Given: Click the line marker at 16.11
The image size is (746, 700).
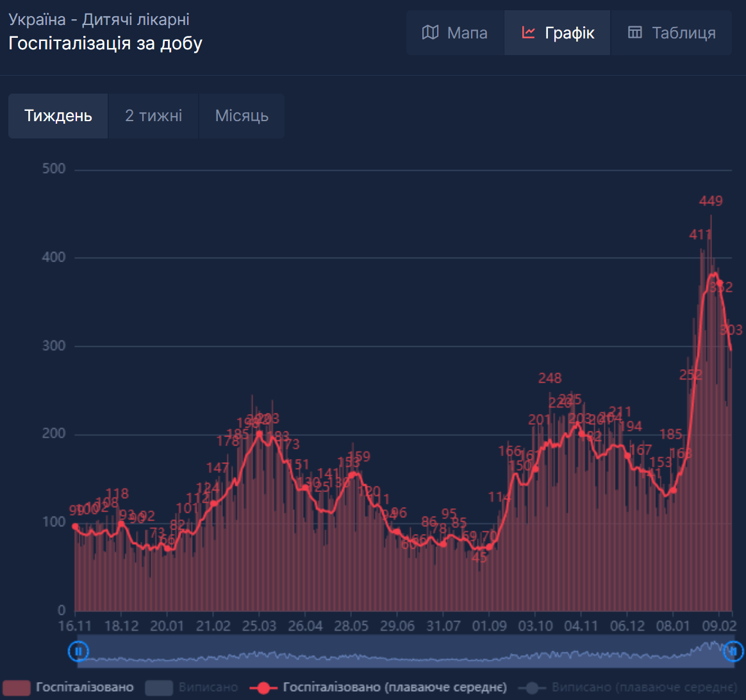Looking at the screenshot, I should tap(75, 526).
